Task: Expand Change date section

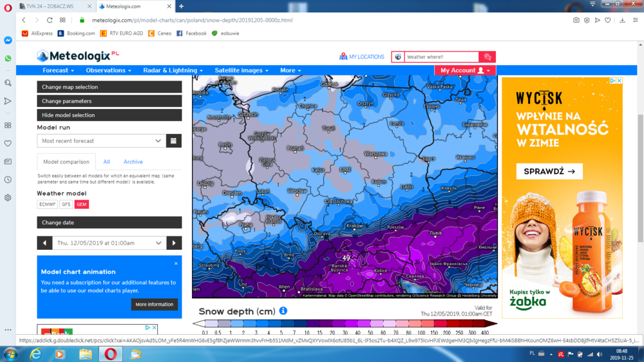Action: pyautogui.click(x=109, y=222)
